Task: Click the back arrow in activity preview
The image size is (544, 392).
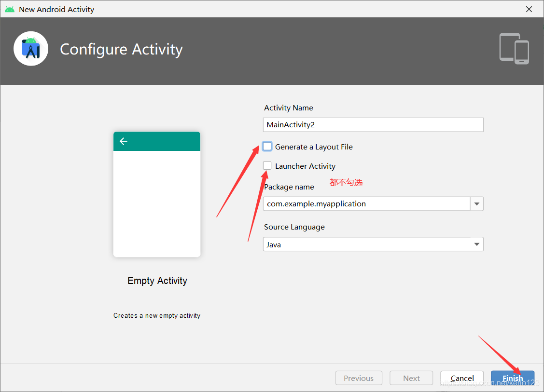Action: tap(124, 141)
